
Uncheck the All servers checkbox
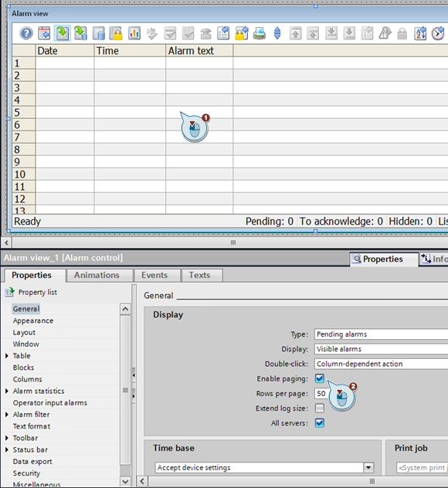(320, 423)
